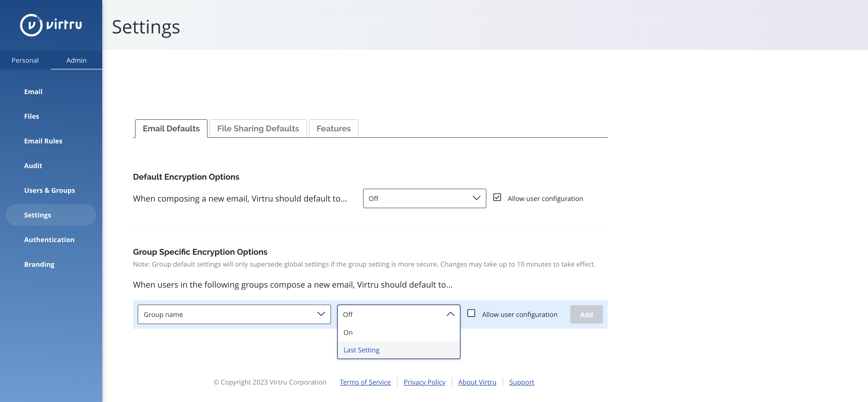Click the Group name dropdown chevron

coord(321,314)
